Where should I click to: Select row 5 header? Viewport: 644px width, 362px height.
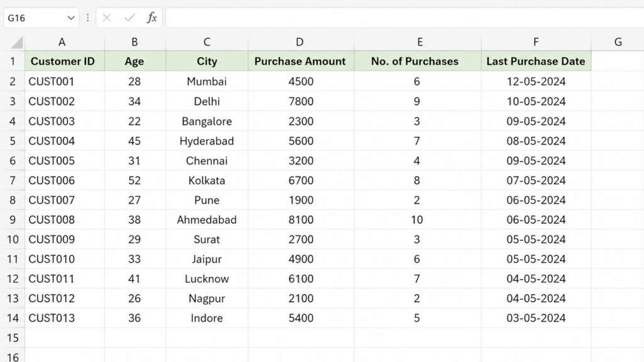coord(13,141)
